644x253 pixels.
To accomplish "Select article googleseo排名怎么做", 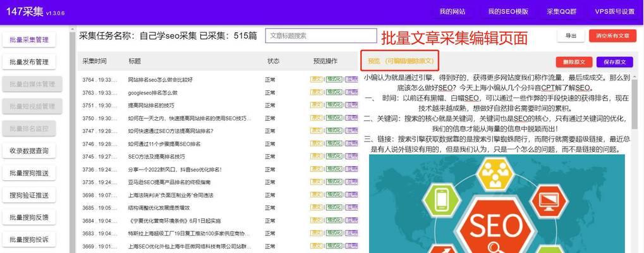I will point(153,93).
